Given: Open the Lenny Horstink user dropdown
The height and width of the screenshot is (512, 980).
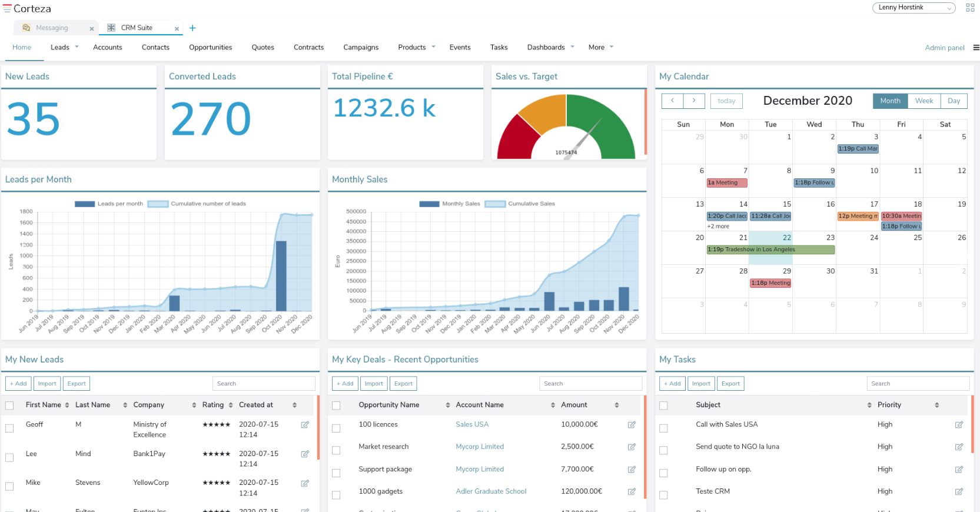Looking at the screenshot, I should [x=913, y=8].
